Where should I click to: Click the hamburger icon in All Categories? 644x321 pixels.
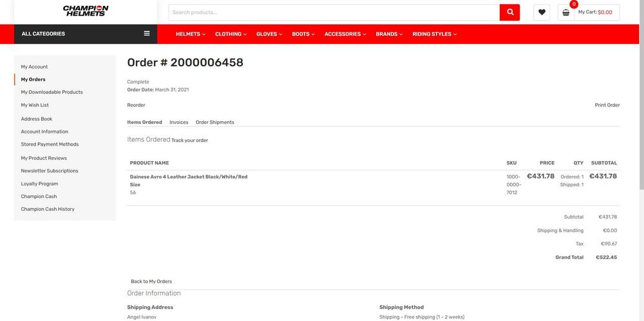tap(147, 34)
